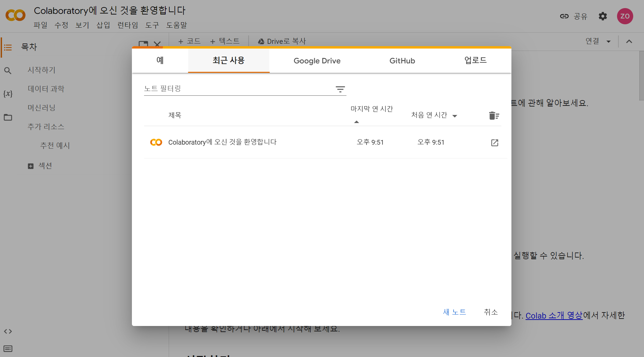
Task: Click the share link icon
Action: (x=564, y=16)
